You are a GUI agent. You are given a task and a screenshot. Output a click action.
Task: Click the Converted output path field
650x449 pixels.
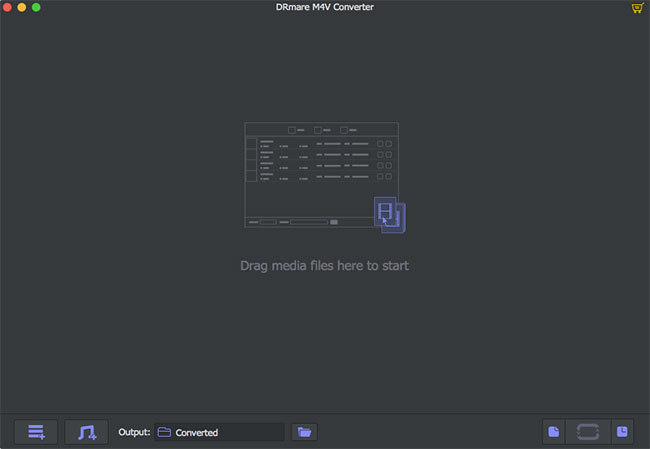(228, 432)
